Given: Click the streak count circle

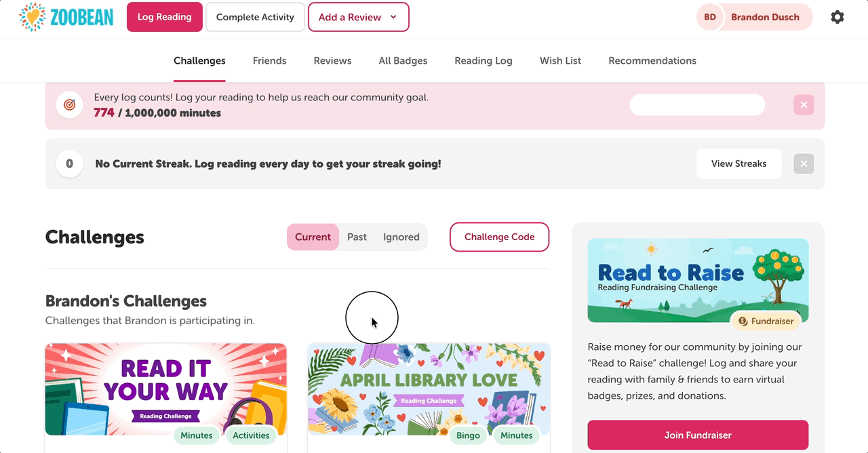Looking at the screenshot, I should coord(69,164).
